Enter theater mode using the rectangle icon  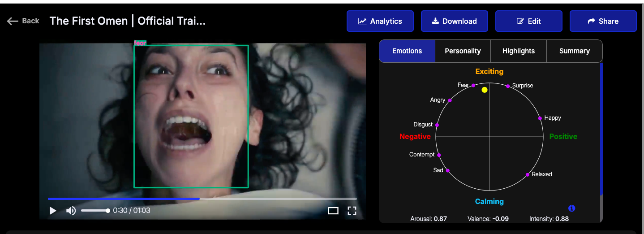(333, 211)
